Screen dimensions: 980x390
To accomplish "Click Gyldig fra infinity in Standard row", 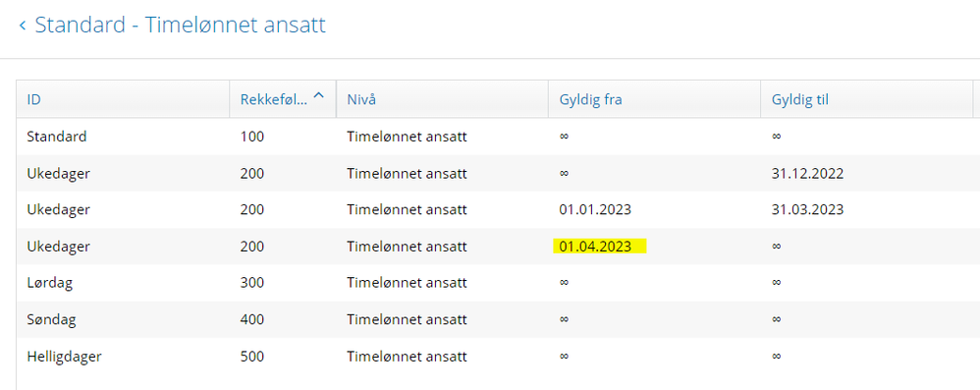I will pos(564,137).
